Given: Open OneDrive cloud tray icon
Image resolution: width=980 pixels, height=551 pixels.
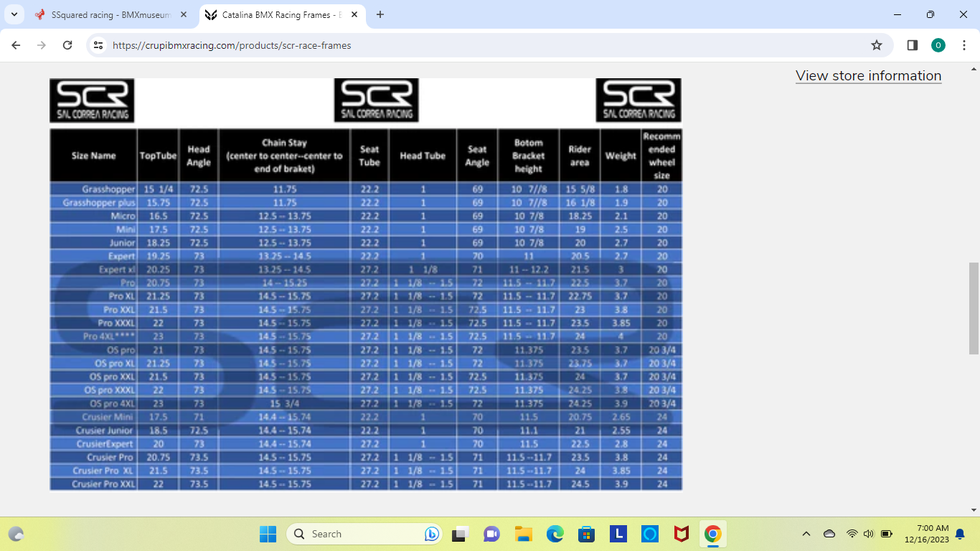Looking at the screenshot, I should (x=829, y=534).
